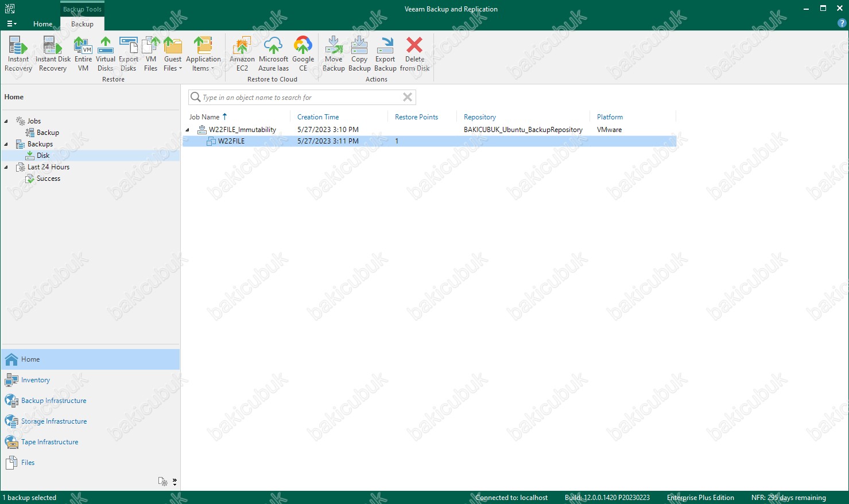
Task: Select Success under Last 24 Hours
Action: [x=48, y=179]
